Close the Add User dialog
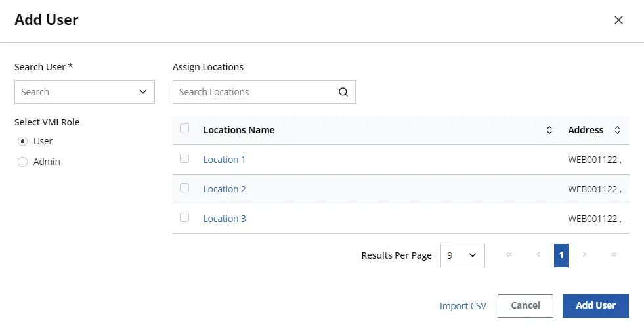Screen dimensions: 644x333 coord(618,20)
